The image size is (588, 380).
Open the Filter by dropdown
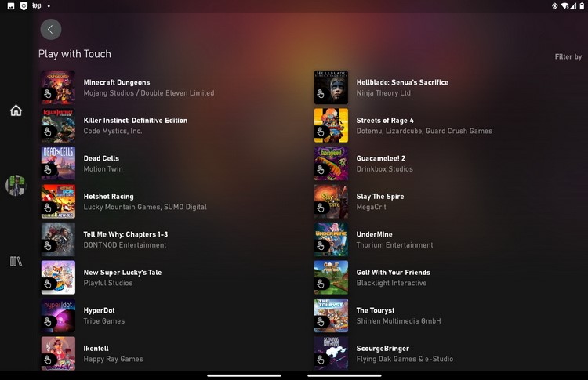pyautogui.click(x=568, y=57)
